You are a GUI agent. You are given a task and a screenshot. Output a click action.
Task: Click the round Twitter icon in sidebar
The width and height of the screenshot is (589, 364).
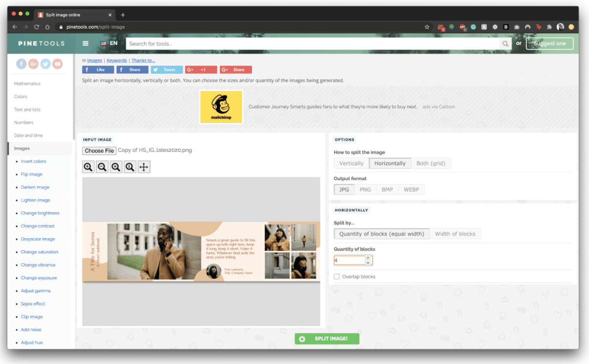[46, 63]
